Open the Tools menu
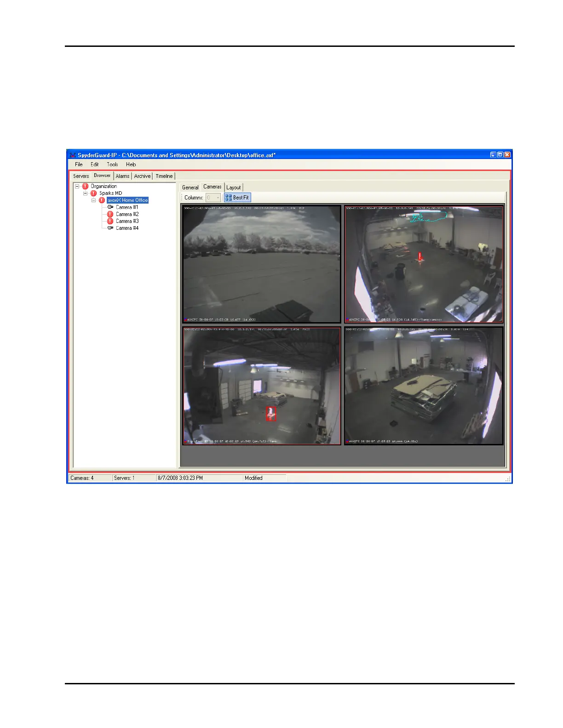This screenshot has width=563, height=728. click(112, 165)
